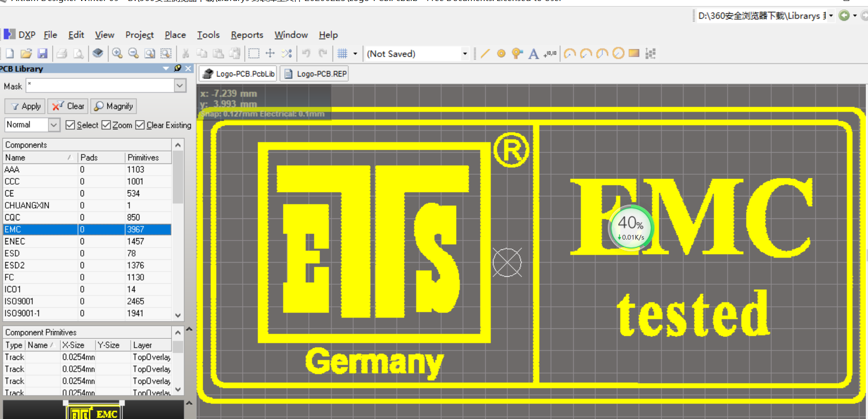Sort primitives by Layer column header
This screenshot has height=419, width=868.
pyautogui.click(x=151, y=345)
